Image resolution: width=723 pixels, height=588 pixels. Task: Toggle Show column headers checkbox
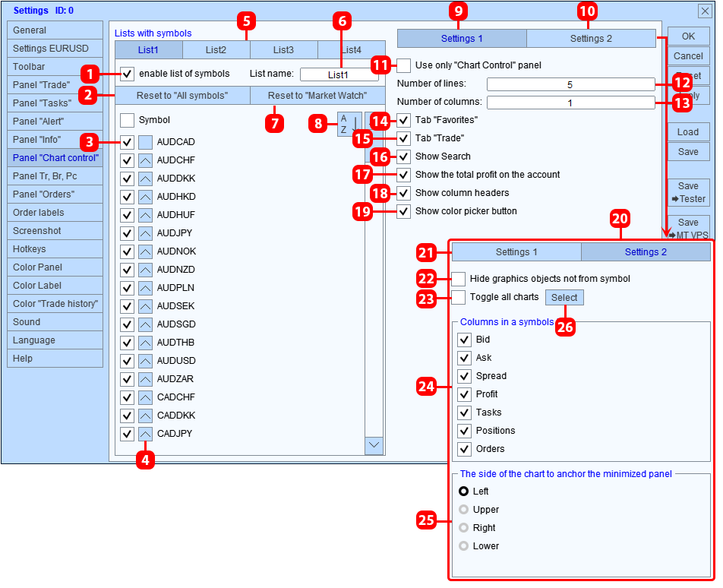coord(403,193)
